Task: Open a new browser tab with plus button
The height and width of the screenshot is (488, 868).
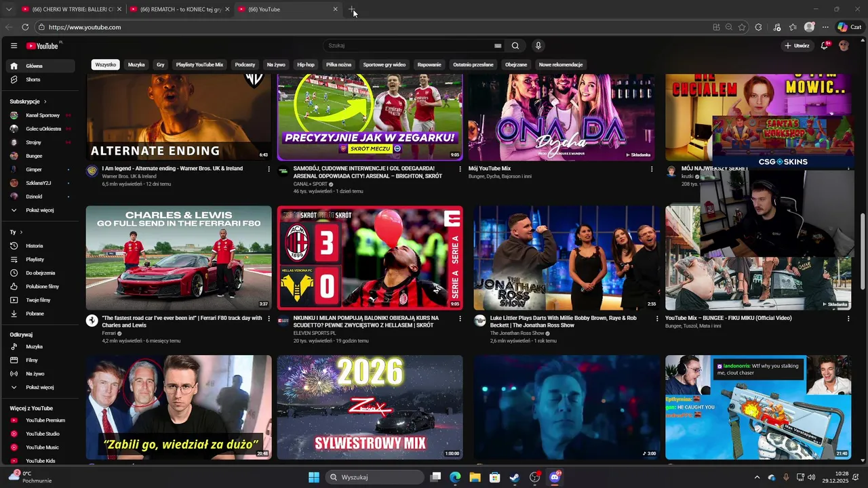Action: coord(352,9)
